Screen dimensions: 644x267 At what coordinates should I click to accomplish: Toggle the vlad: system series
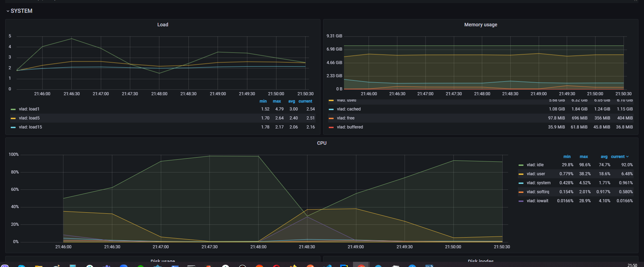point(538,183)
